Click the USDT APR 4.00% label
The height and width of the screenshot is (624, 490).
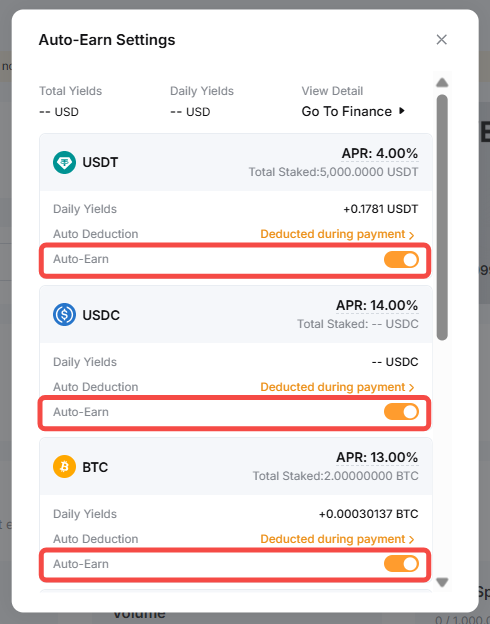click(380, 153)
